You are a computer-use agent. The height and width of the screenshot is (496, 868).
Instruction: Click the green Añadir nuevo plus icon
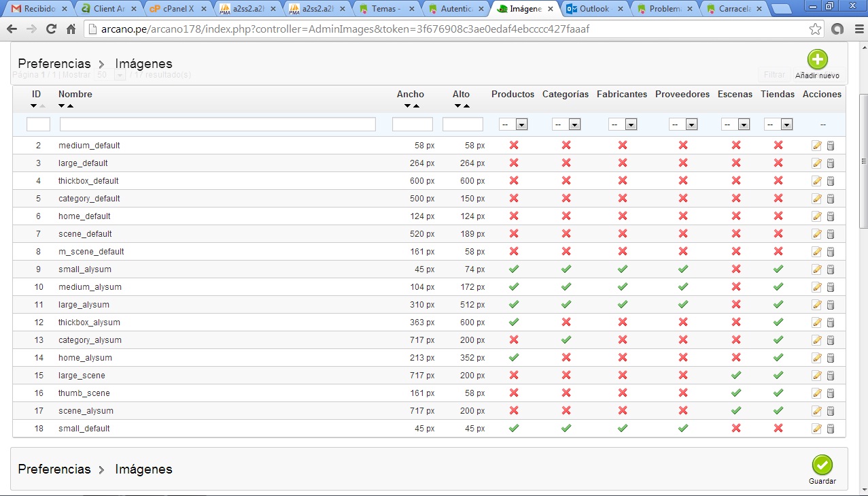[818, 60]
